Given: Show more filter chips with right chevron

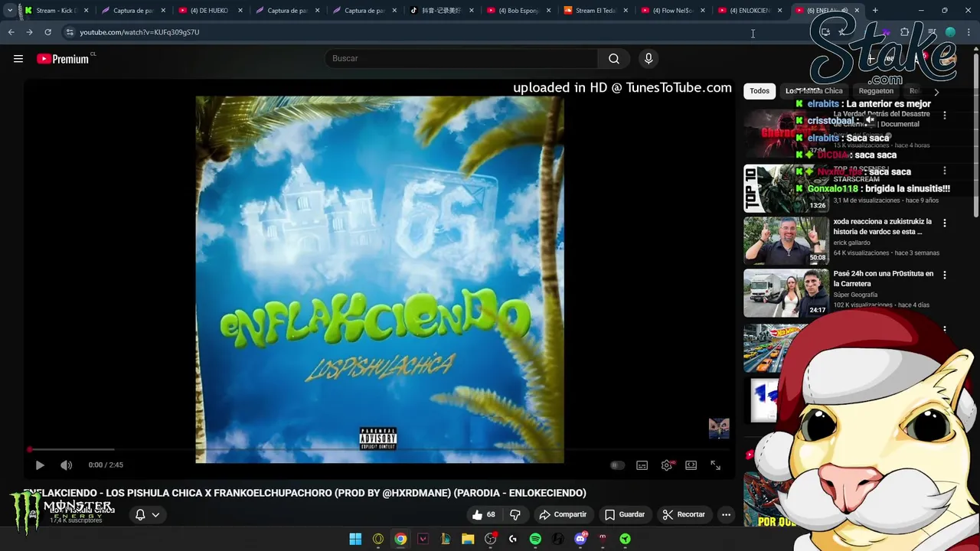Looking at the screenshot, I should click(936, 92).
